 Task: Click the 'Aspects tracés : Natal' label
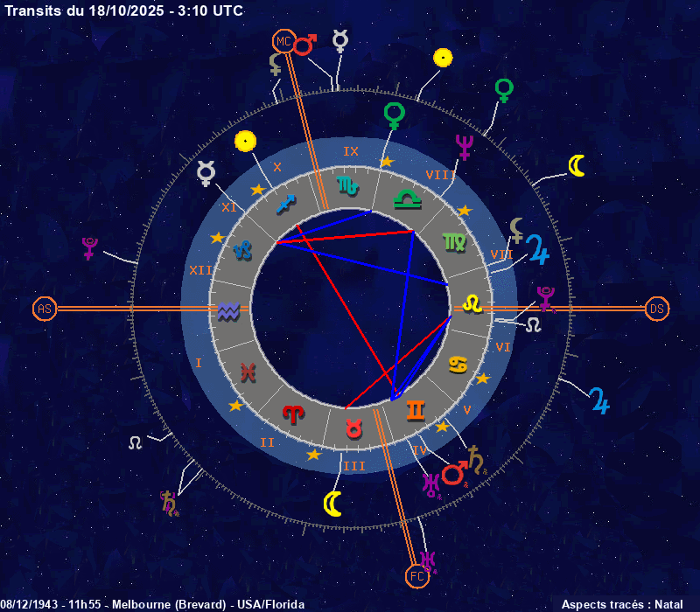tap(621, 604)
